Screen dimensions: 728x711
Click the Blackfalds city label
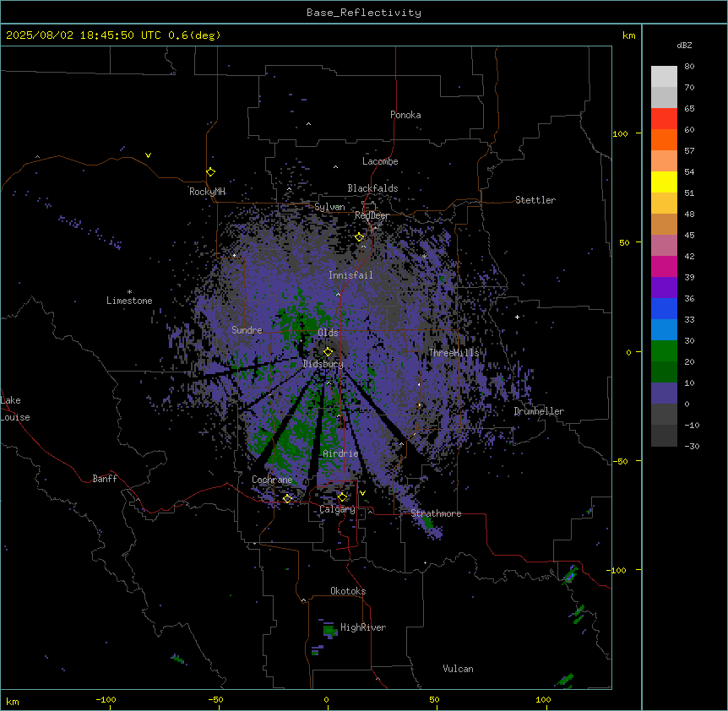coord(372,188)
